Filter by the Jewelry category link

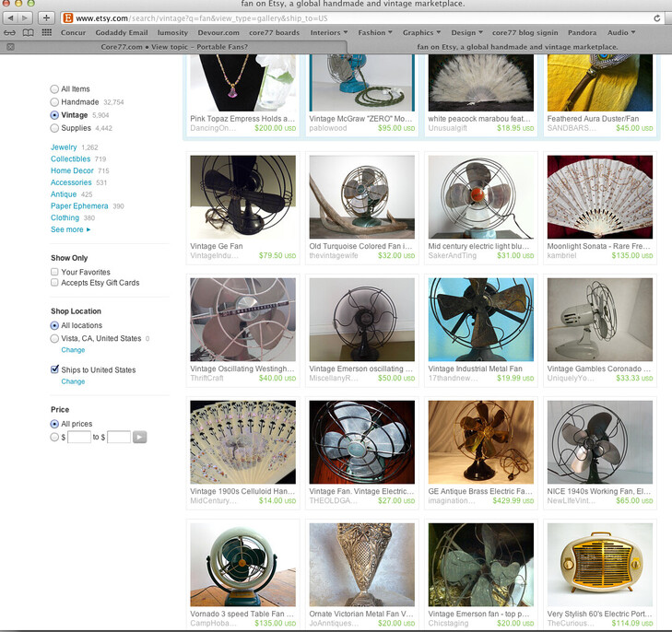pyautogui.click(x=64, y=147)
